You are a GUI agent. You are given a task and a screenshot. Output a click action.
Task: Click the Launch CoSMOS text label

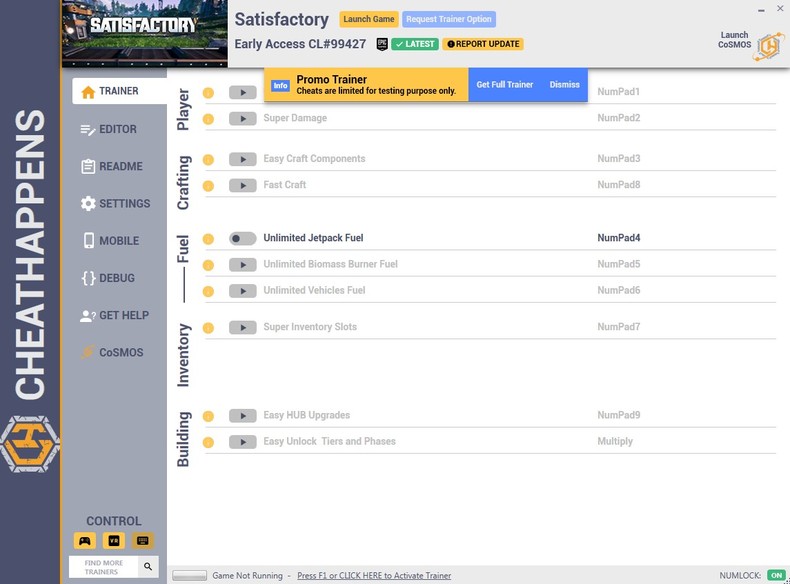[x=734, y=40]
